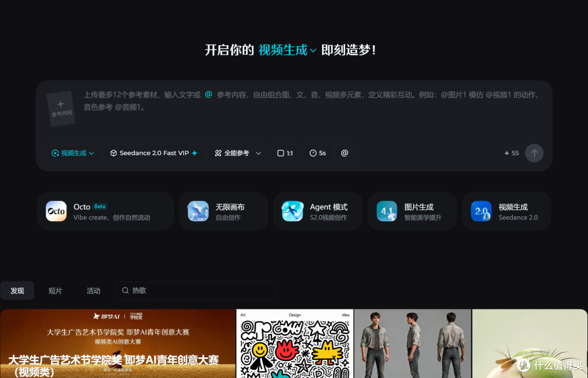Open the 视频生成 Seedance 2.0 card
Viewport: 588px width, 378px height.
pos(506,211)
